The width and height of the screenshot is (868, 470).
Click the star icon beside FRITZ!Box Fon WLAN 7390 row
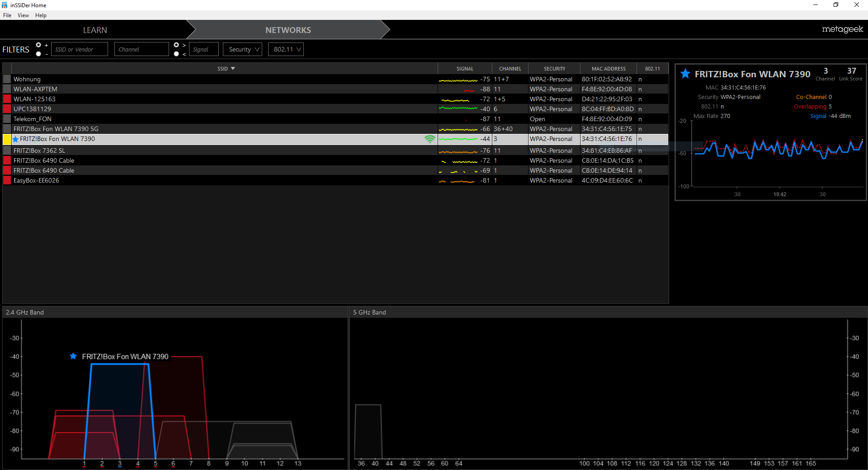coord(16,139)
